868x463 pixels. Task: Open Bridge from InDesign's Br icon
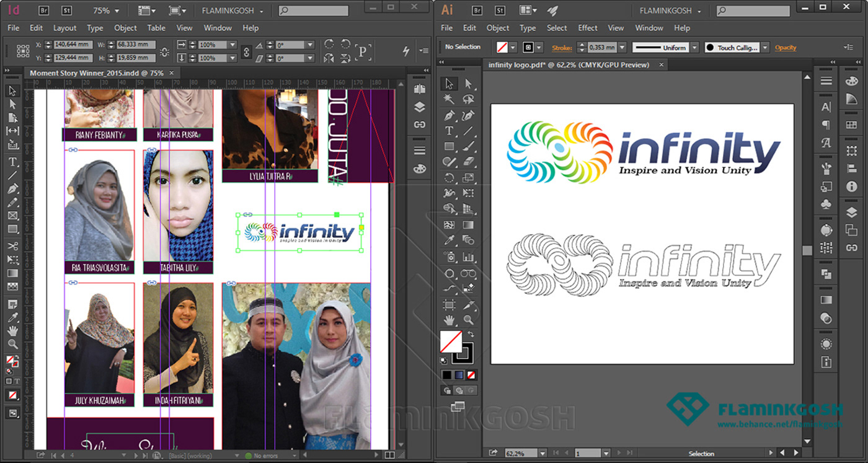(44, 10)
